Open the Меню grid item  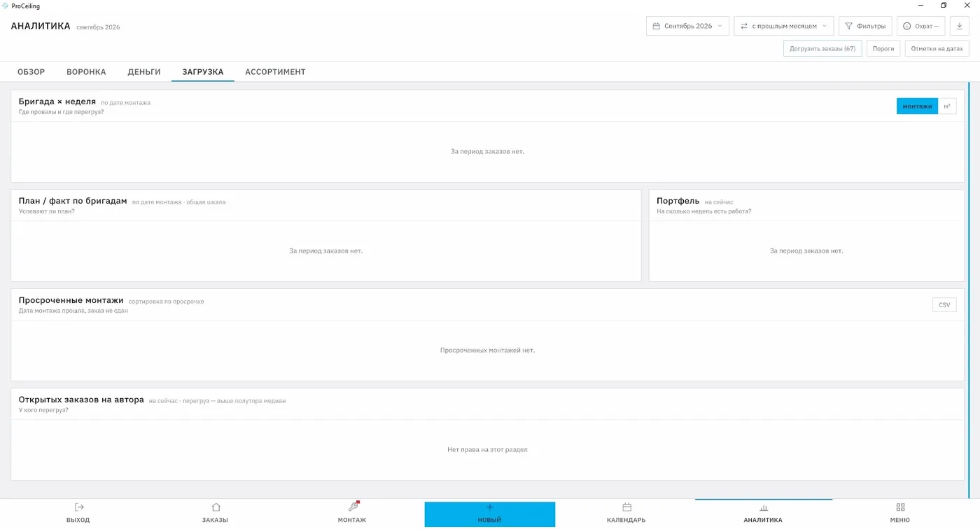coord(900,513)
